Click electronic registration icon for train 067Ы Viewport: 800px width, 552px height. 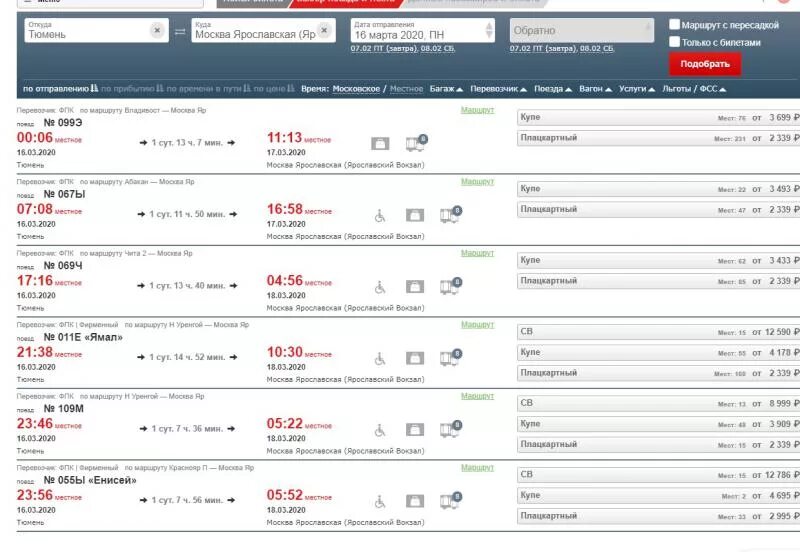click(451, 215)
